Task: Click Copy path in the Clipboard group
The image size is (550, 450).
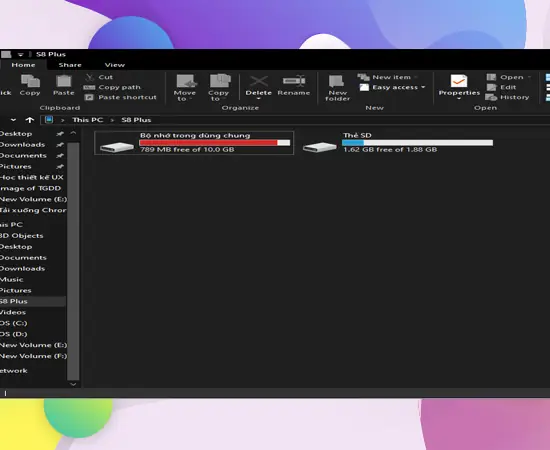Action: [112, 87]
